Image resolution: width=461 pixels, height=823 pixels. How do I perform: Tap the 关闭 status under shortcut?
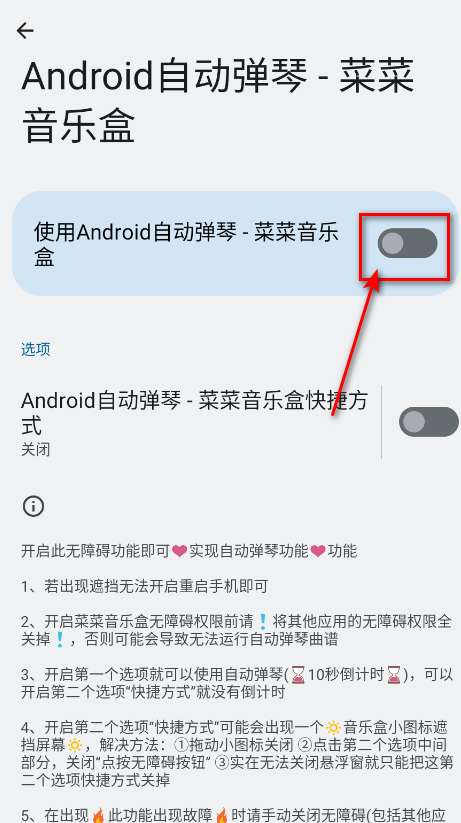[36, 449]
